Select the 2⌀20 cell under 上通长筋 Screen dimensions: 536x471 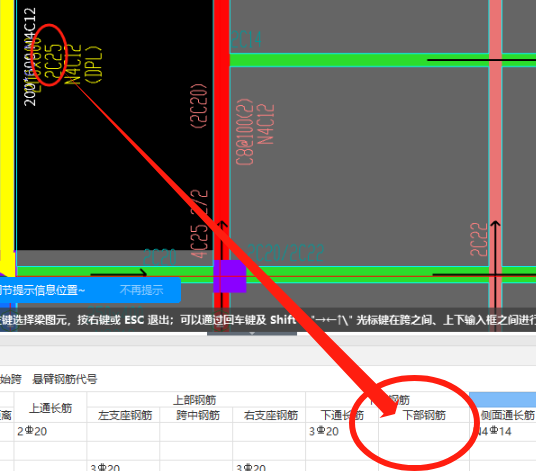51,432
